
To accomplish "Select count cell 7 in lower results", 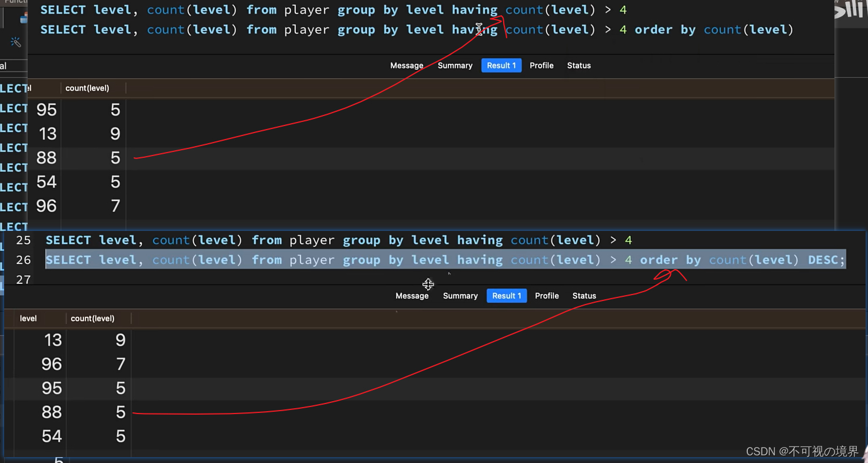I will [x=121, y=365].
